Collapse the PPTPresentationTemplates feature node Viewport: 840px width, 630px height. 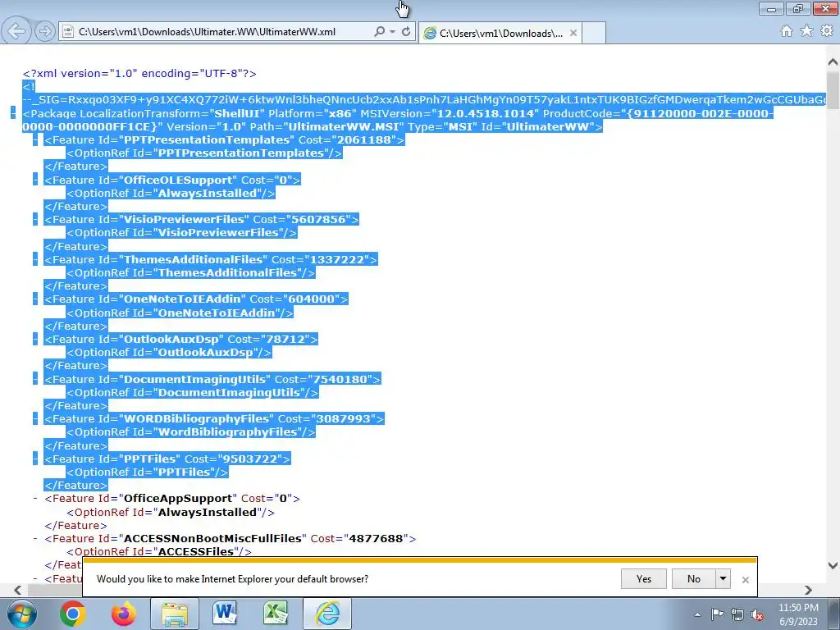35,139
